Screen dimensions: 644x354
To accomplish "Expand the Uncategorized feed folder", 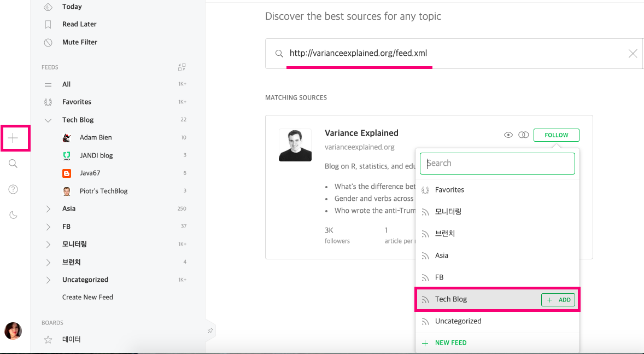I will pyautogui.click(x=48, y=280).
